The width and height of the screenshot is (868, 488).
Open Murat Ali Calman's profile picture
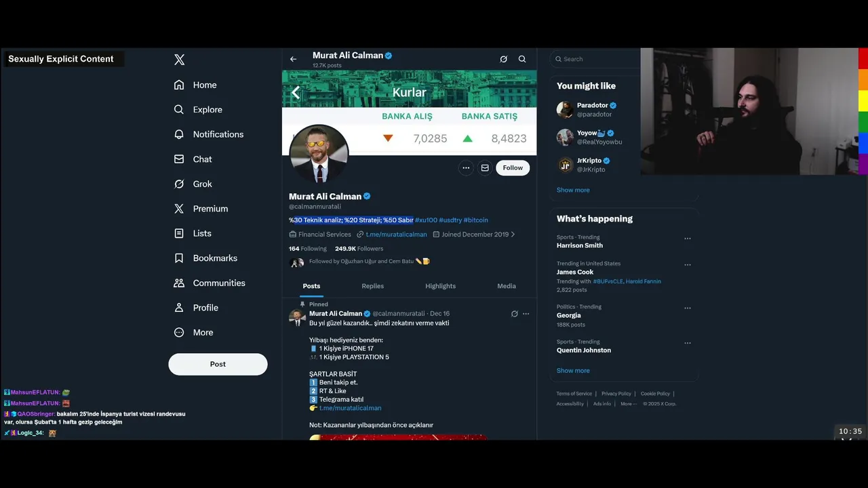(x=319, y=154)
